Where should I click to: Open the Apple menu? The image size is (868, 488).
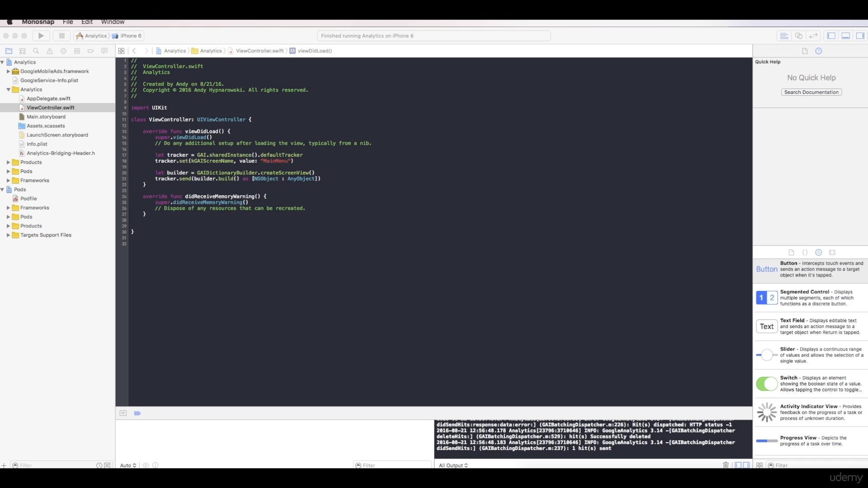pos(9,22)
